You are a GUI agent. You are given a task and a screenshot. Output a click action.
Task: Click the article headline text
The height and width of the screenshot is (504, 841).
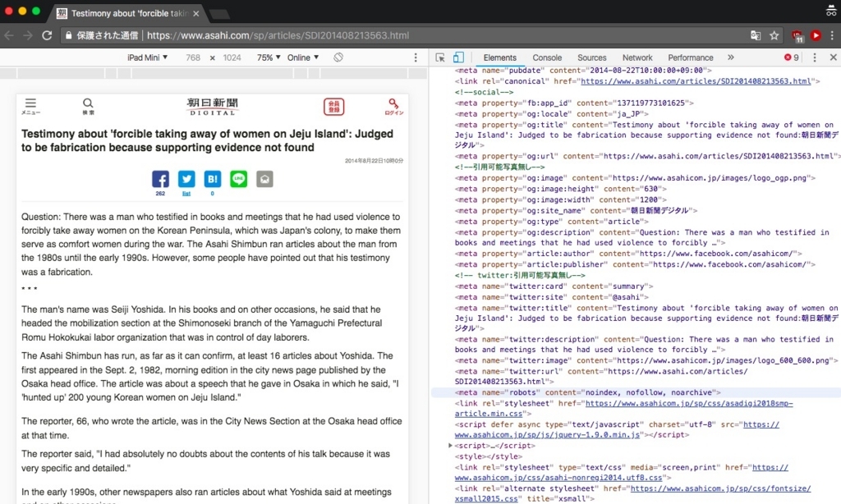[207, 140]
